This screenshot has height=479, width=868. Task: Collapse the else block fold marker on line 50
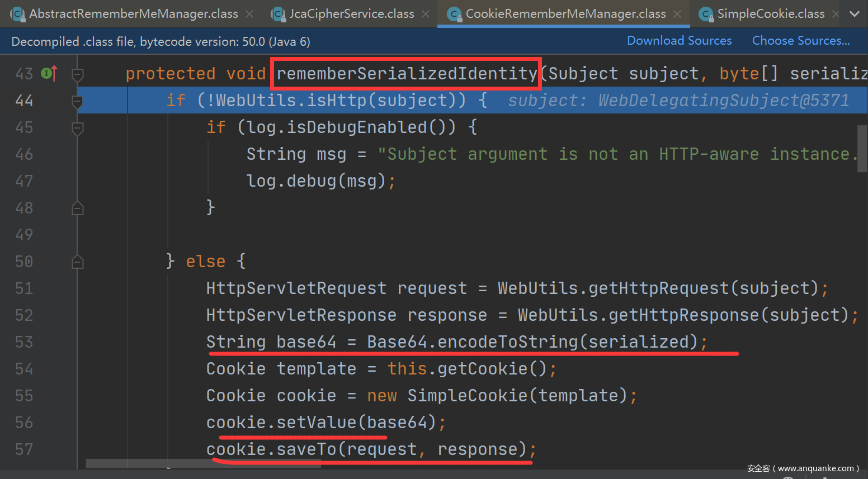click(78, 262)
